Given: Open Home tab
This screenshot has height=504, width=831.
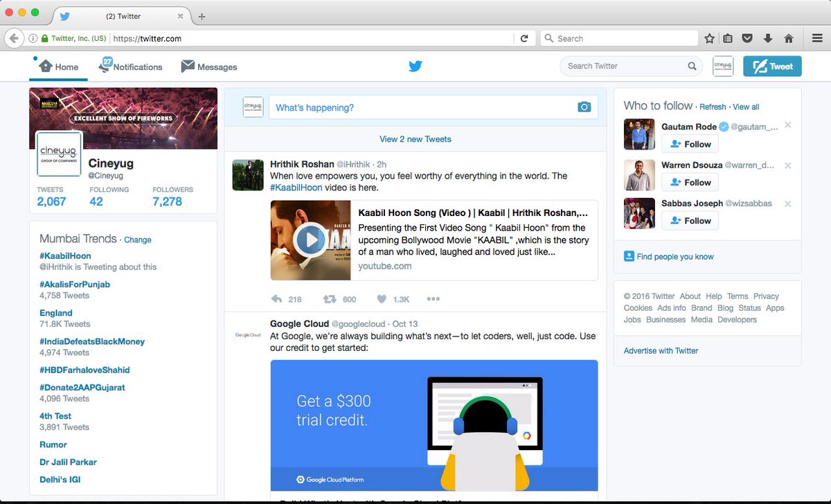Looking at the screenshot, I should pos(58,67).
